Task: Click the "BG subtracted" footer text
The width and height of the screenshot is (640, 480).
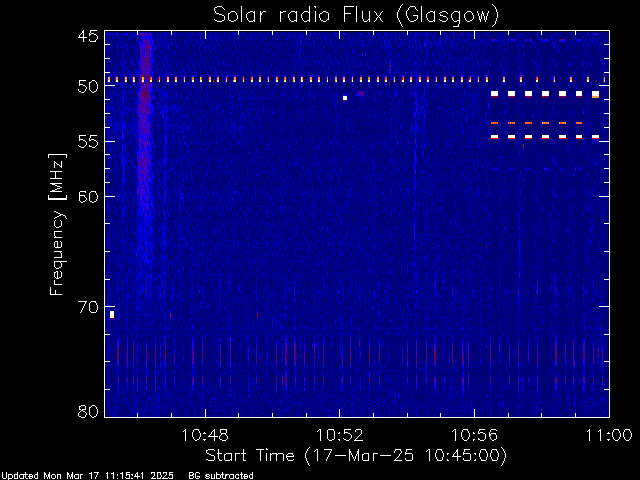Action: (221, 476)
